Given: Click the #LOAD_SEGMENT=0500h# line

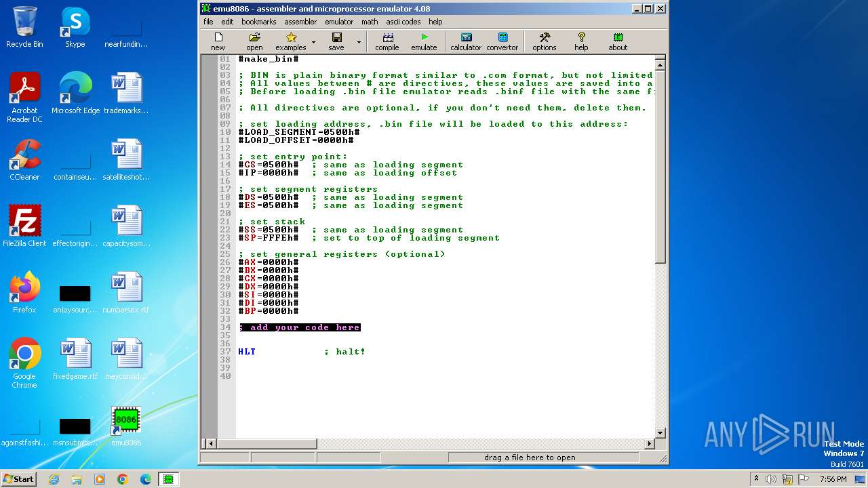Looking at the screenshot, I should (x=299, y=132).
